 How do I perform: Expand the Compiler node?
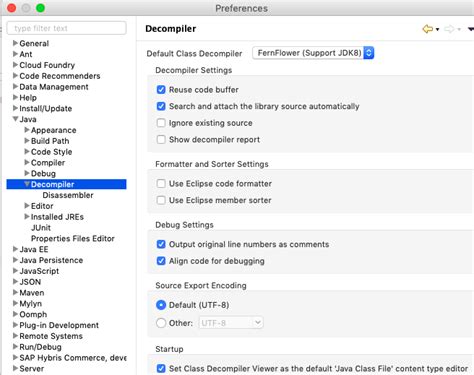[27, 162]
